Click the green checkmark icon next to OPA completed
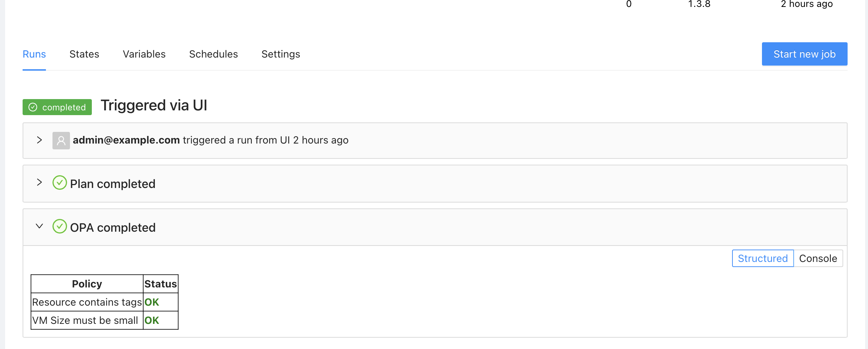Viewport: 868px width, 349px height. (60, 227)
